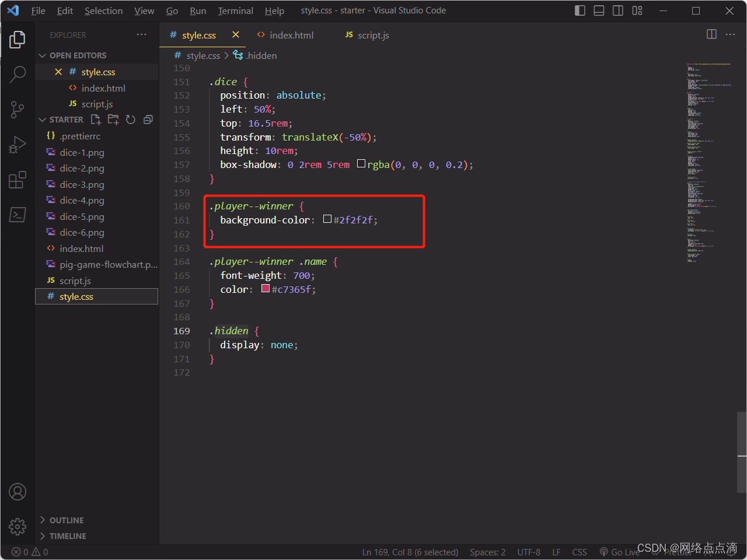747x560 pixels.
Task: Open Run and Debug view
Action: click(18, 145)
